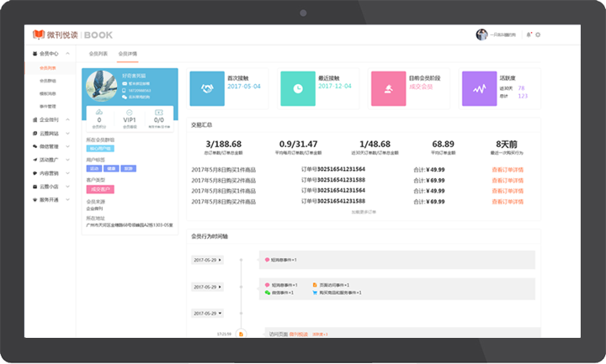Click the WeChat icon in profile card
Screen dimensions: 606x364
coord(125,97)
